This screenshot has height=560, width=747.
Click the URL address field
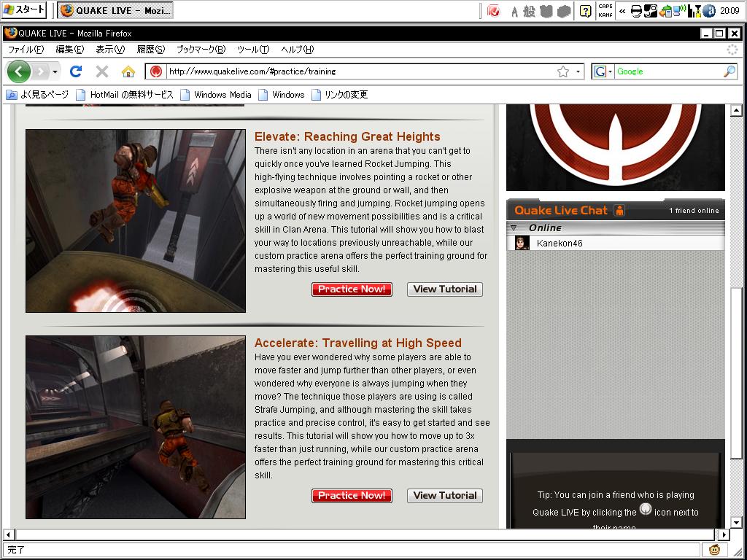click(361, 71)
